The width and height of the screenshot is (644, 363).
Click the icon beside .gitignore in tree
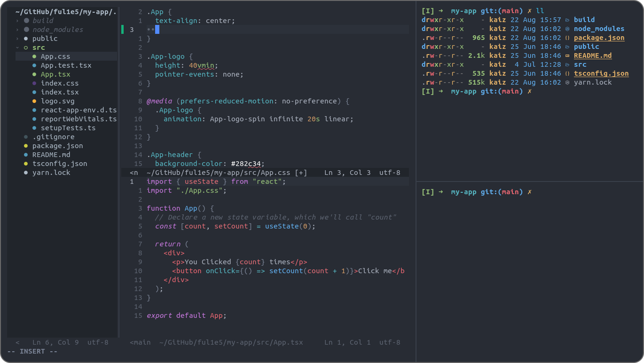pos(26,137)
